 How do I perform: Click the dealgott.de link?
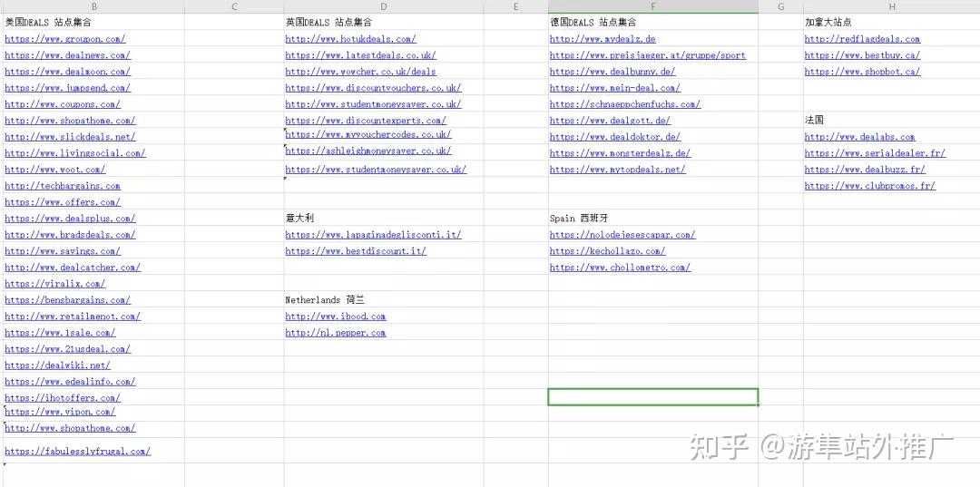[x=610, y=121]
